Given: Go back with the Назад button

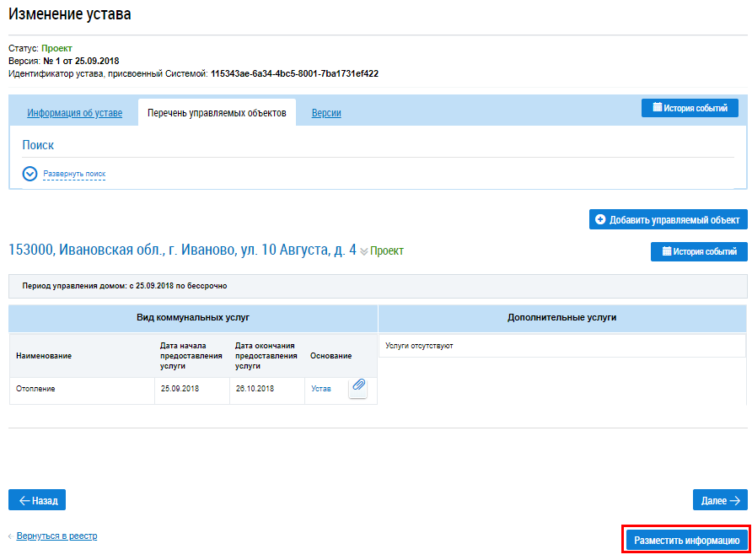Looking at the screenshot, I should pyautogui.click(x=37, y=500).
